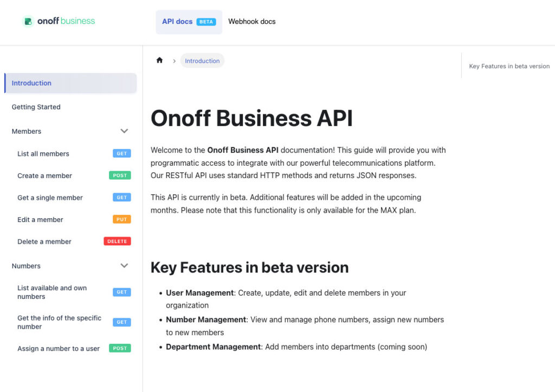Click the BETA badge on API docs

(x=206, y=22)
